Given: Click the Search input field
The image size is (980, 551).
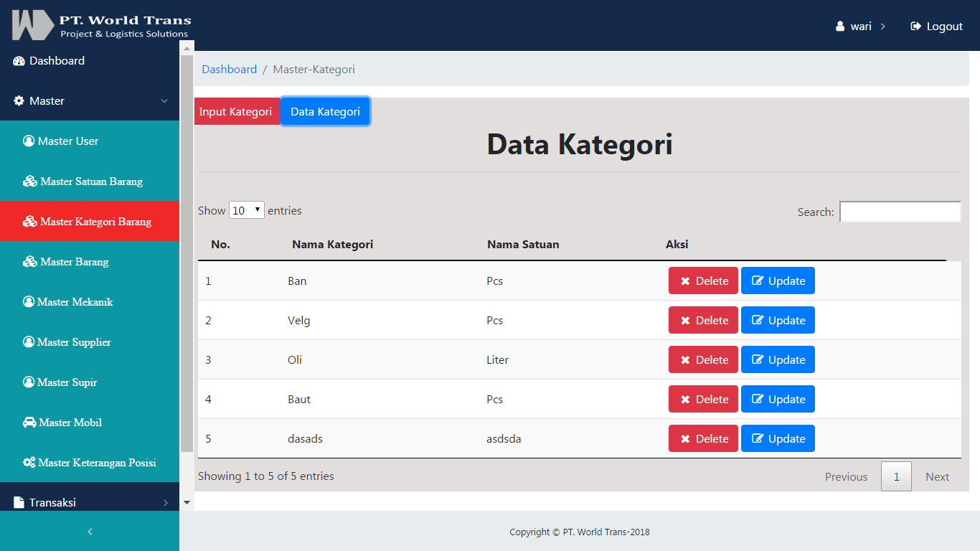Looking at the screenshot, I should 900,212.
